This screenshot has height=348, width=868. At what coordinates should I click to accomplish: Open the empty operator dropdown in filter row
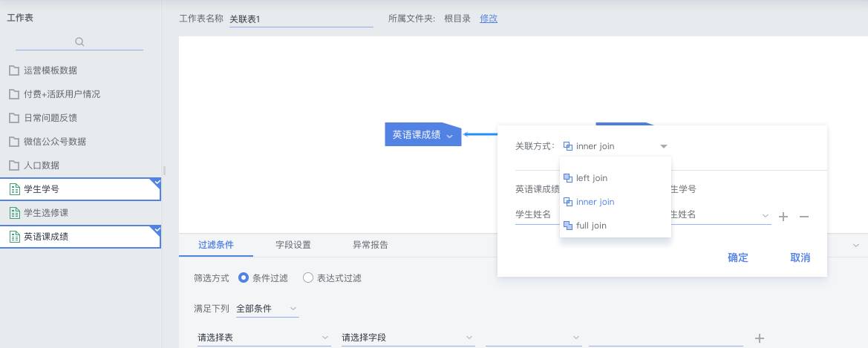534,338
